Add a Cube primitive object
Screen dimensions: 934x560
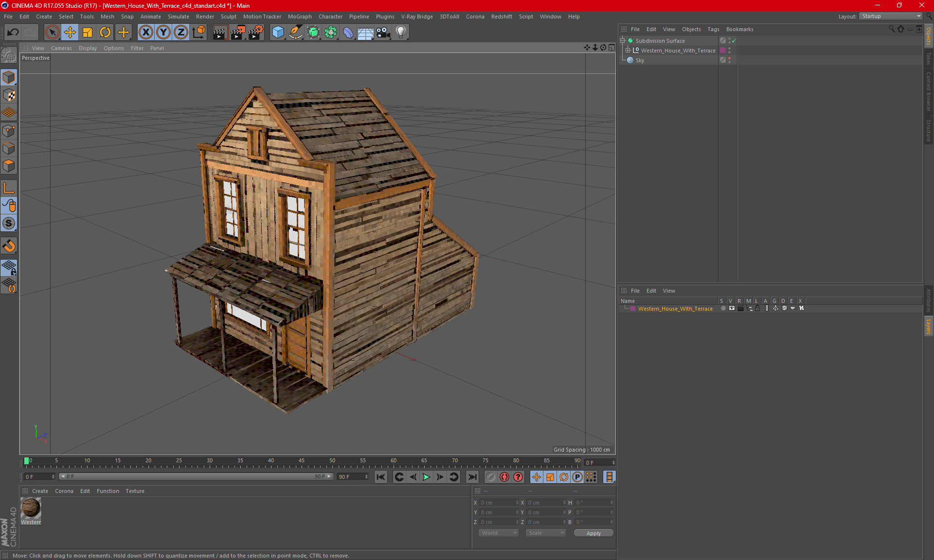tap(278, 32)
